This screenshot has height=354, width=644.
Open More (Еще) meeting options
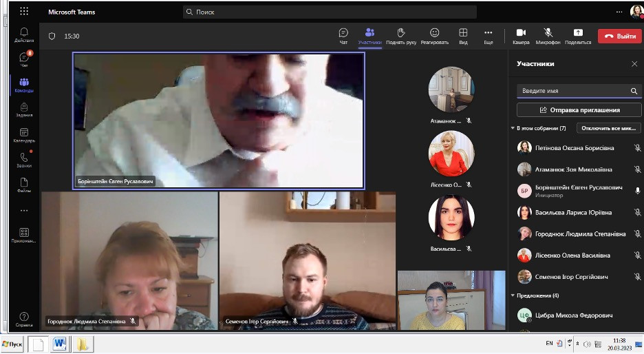[489, 37]
